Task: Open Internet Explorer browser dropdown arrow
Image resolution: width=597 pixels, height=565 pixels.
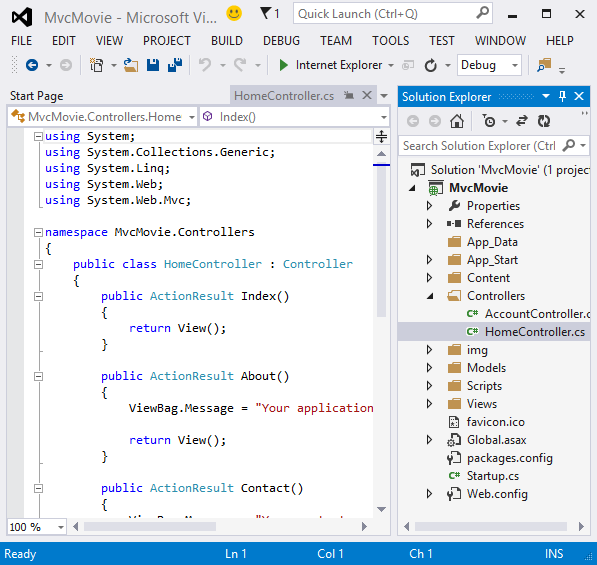Action: [391, 65]
